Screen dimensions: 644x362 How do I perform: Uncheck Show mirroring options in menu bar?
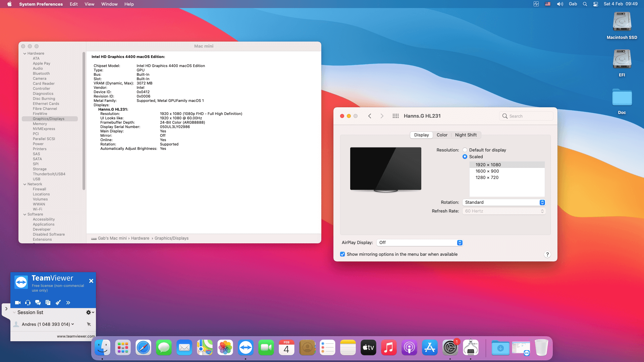(x=342, y=254)
